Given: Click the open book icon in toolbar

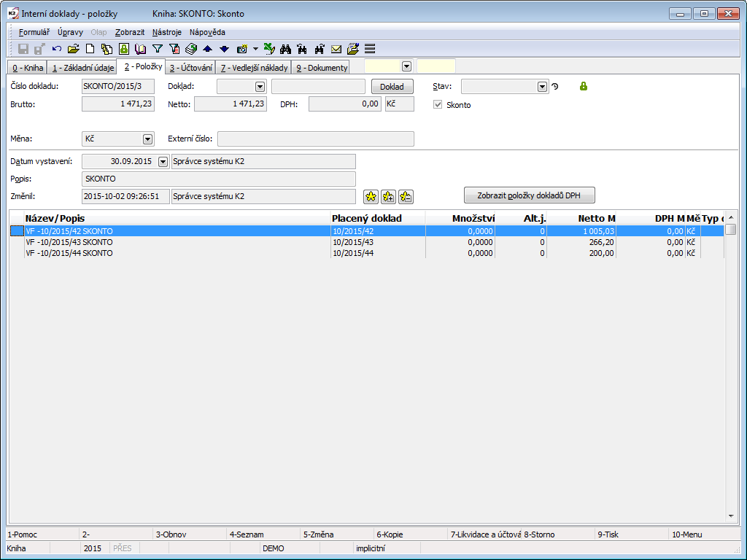Looking at the screenshot, I should point(140,49).
